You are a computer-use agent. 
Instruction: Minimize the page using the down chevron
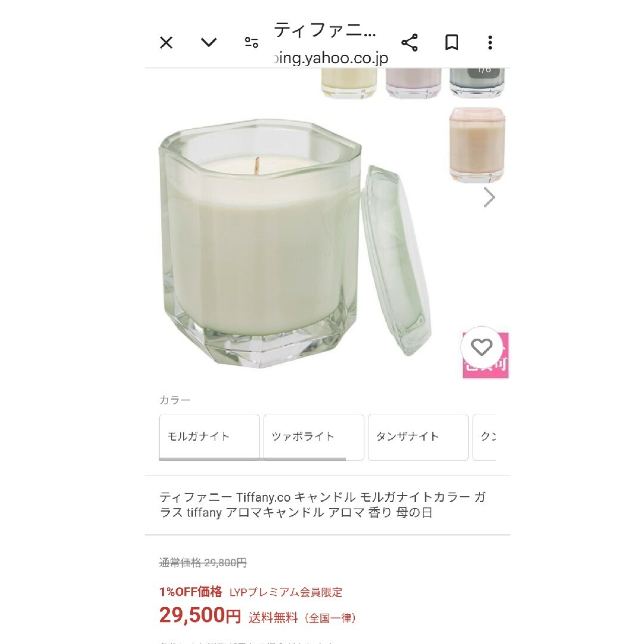coord(209,42)
